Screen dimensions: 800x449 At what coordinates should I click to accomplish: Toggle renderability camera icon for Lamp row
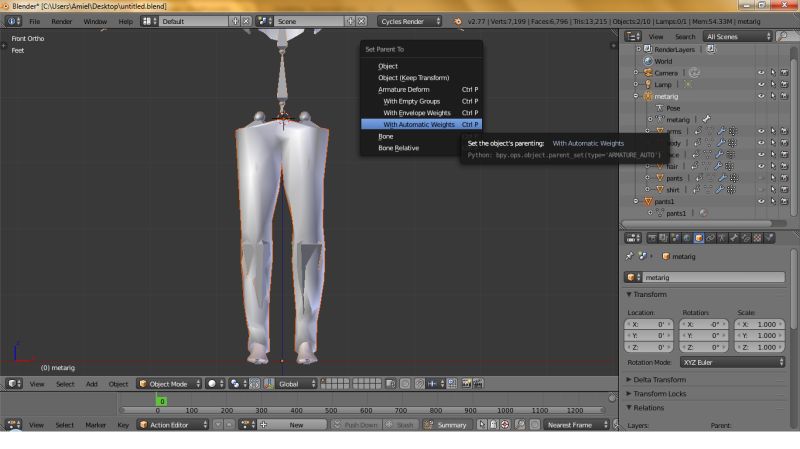point(784,85)
